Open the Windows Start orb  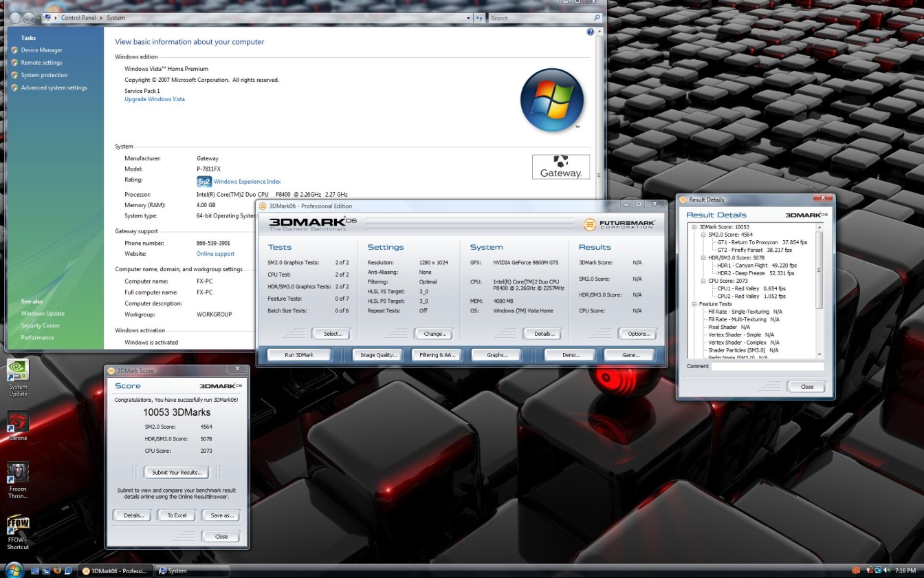click(x=14, y=570)
